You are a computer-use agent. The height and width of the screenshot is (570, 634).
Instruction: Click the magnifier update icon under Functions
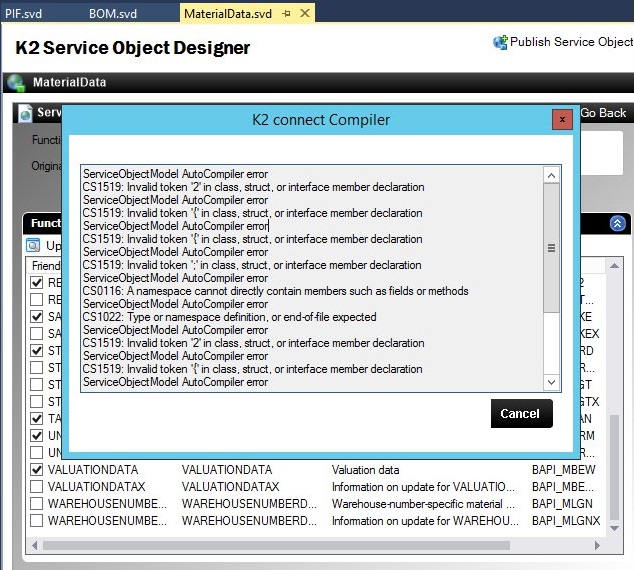[33, 245]
